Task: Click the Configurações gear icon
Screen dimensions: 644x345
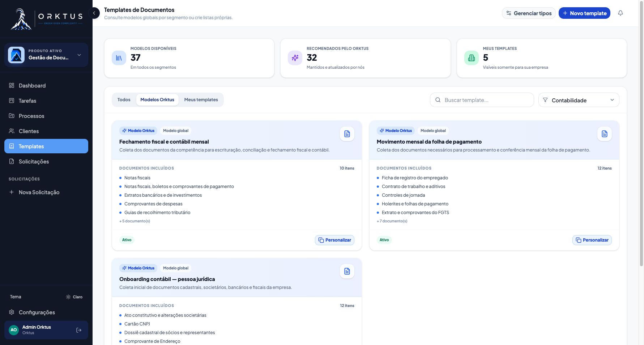Action: pos(12,312)
